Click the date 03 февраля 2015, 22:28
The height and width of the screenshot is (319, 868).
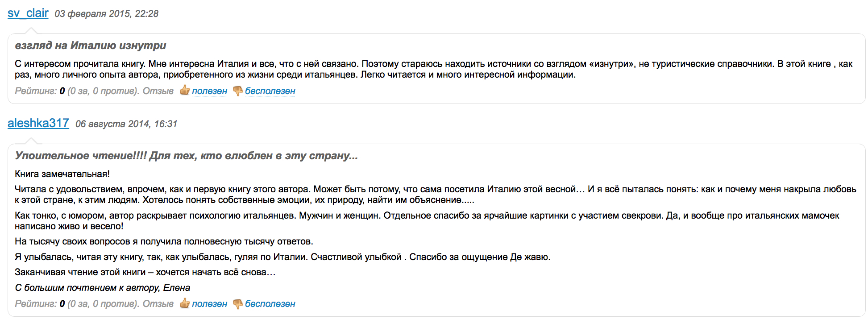tap(106, 14)
